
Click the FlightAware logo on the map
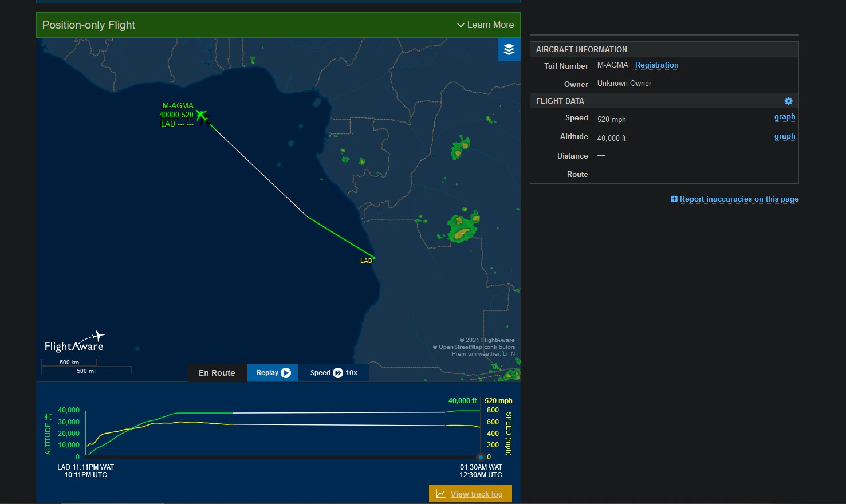coord(74,341)
